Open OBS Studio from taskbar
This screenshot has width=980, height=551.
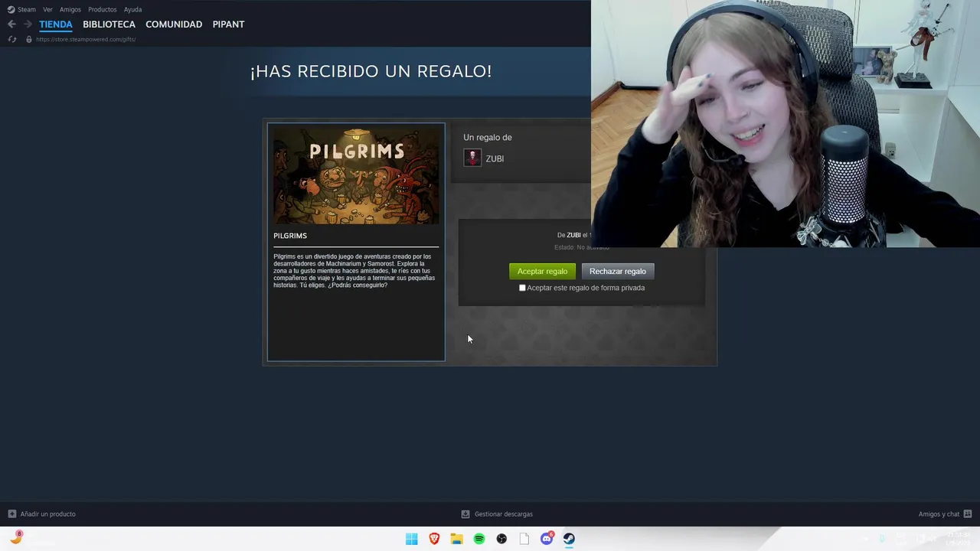[501, 539]
